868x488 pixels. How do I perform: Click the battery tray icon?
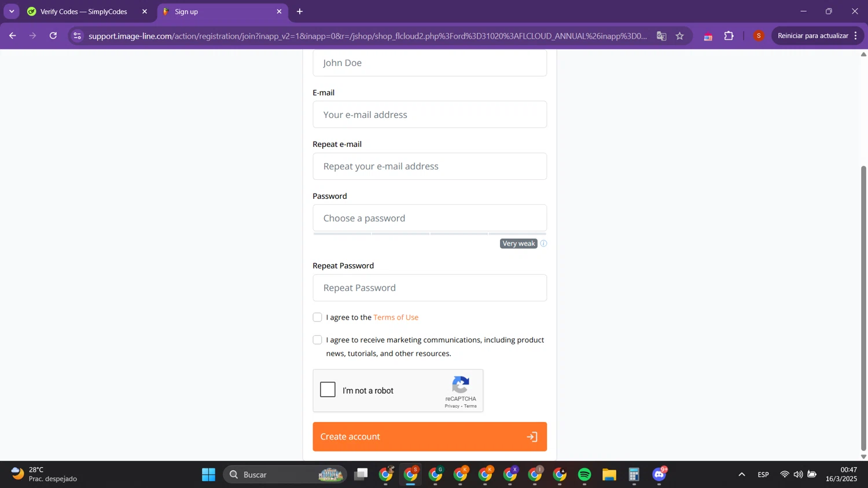coord(812,475)
